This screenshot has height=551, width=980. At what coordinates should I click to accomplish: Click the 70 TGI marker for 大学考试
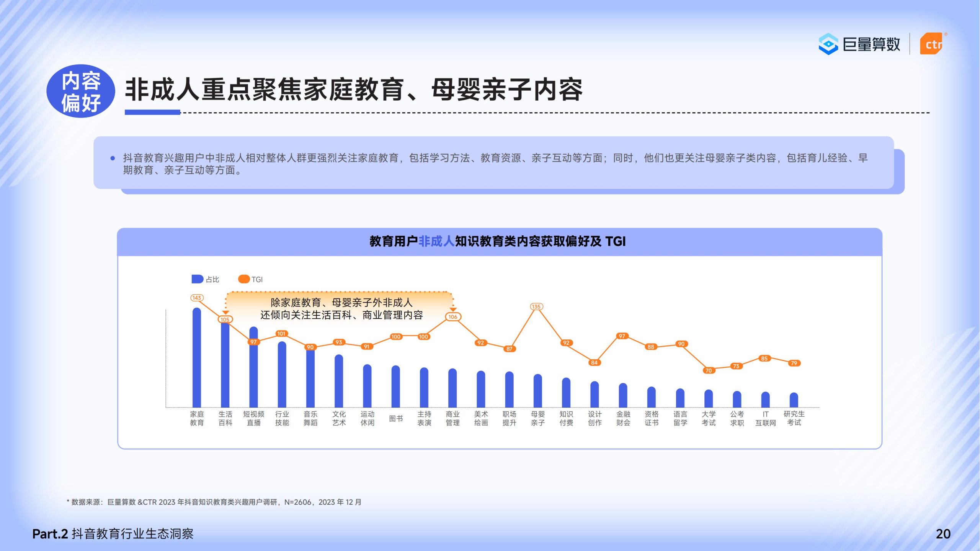pyautogui.click(x=709, y=370)
